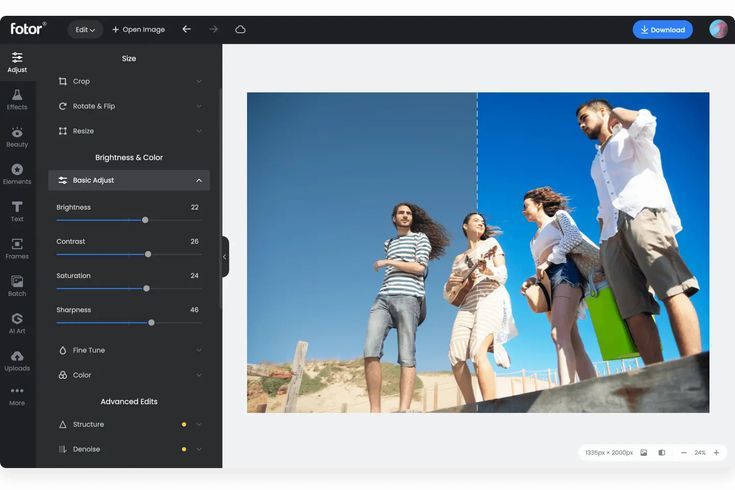735x490 pixels.
Task: Toggle the before/after compare view icon
Action: [661, 453]
